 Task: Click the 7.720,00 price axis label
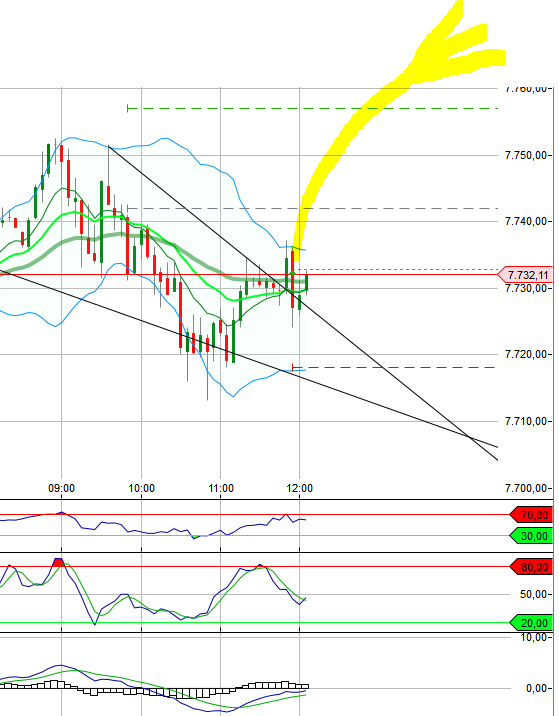(x=526, y=354)
